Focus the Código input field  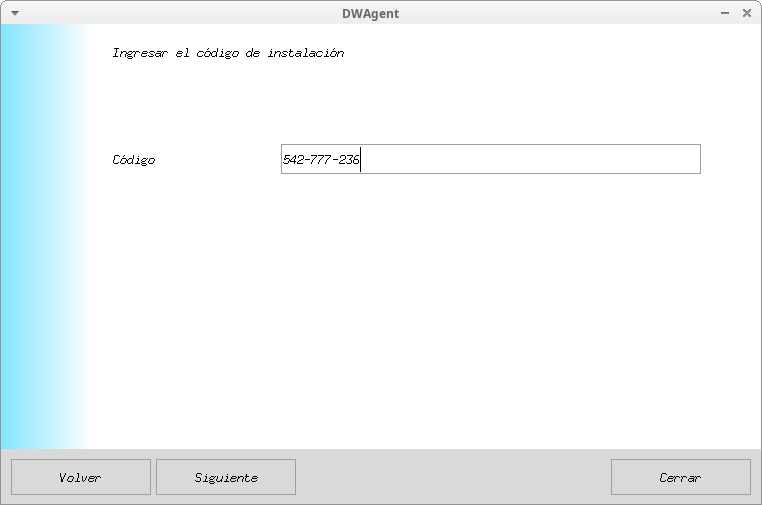(x=491, y=159)
